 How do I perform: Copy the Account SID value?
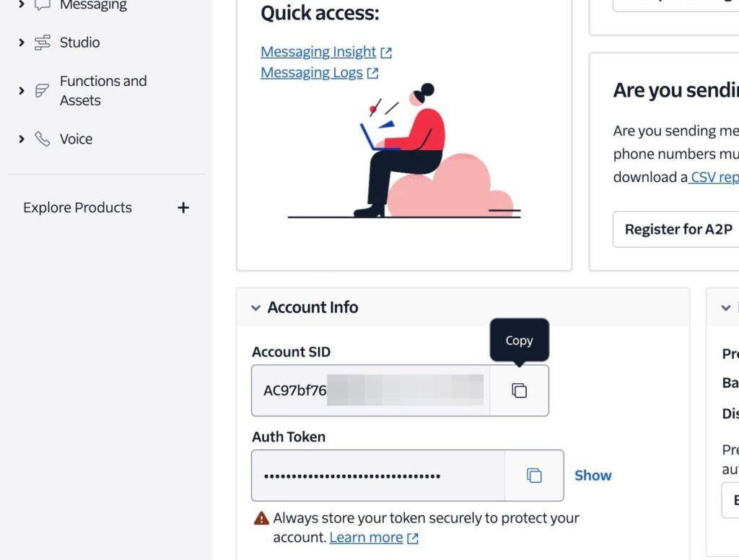coord(519,390)
